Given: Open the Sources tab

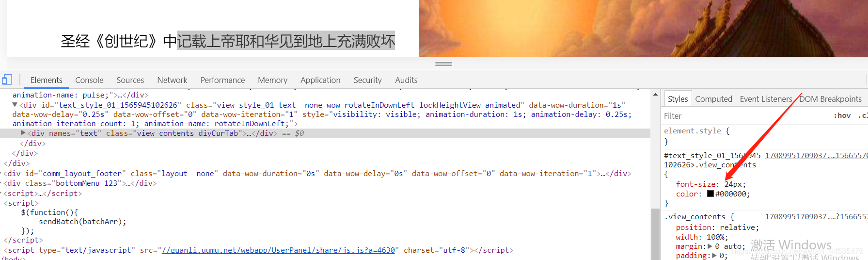Looking at the screenshot, I should (130, 80).
